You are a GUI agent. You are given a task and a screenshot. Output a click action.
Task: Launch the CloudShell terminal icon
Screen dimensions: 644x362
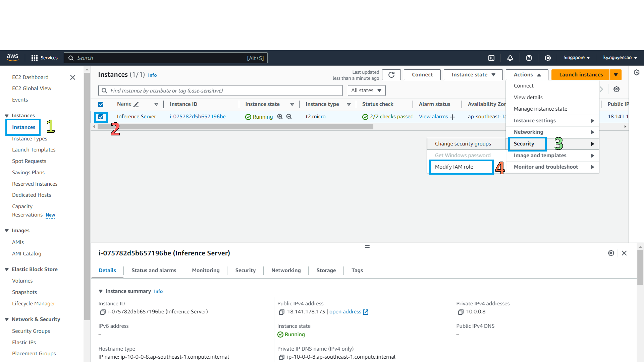coord(491,58)
